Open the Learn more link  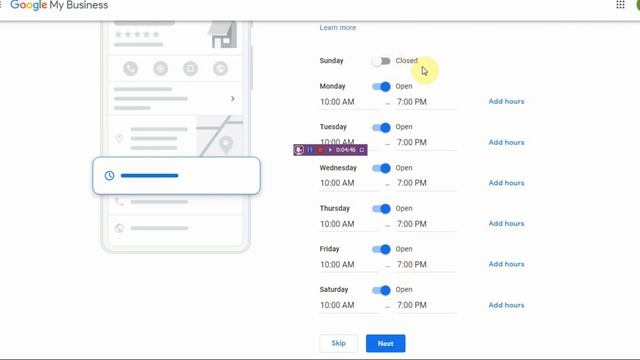[338, 27]
